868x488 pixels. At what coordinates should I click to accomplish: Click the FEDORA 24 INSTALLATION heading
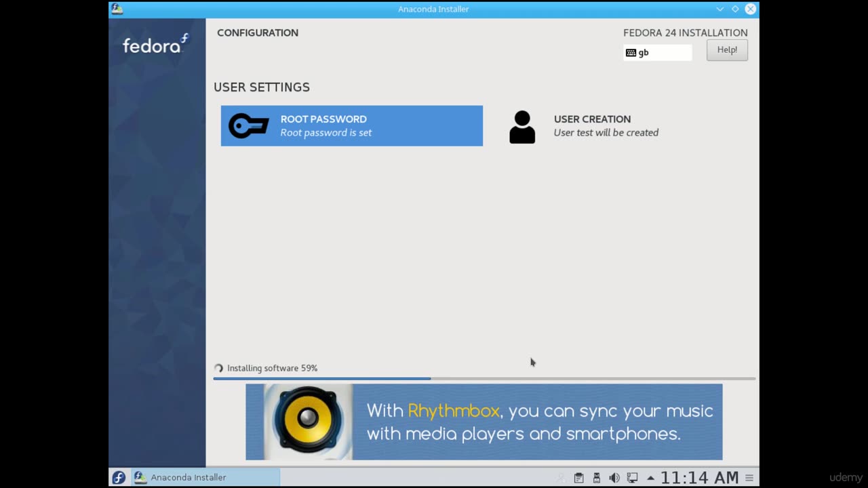pyautogui.click(x=686, y=33)
